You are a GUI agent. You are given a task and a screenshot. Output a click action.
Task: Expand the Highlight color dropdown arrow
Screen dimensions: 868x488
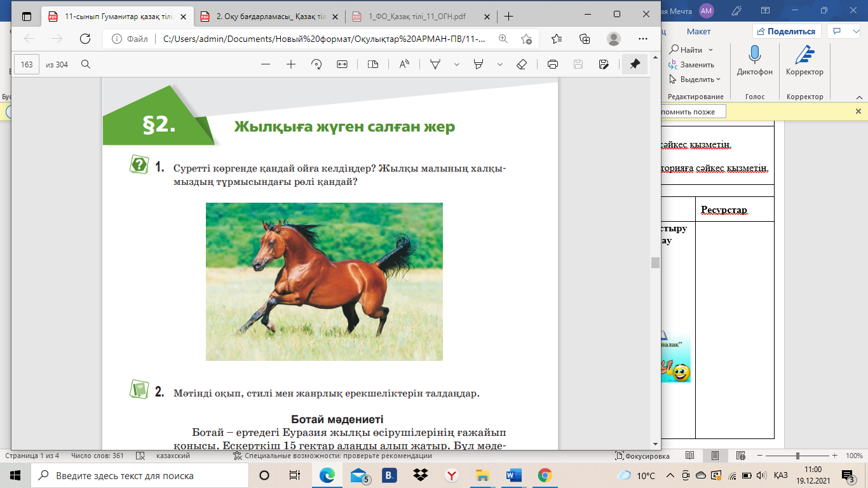(x=500, y=64)
